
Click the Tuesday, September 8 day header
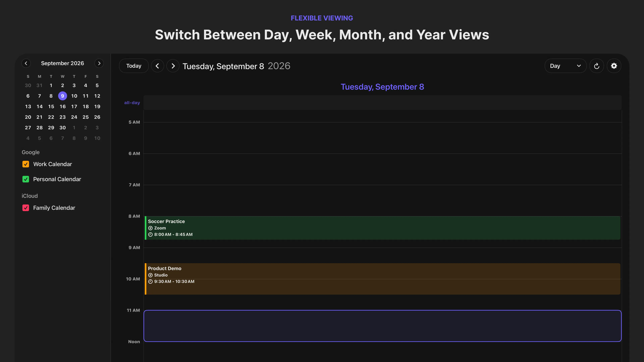coord(382,87)
